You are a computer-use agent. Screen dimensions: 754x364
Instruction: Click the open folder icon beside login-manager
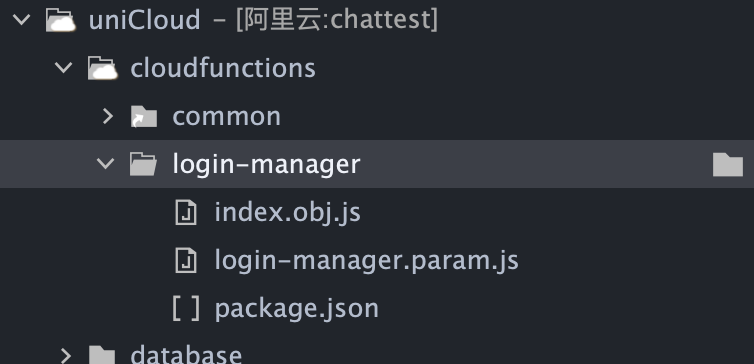point(143,164)
